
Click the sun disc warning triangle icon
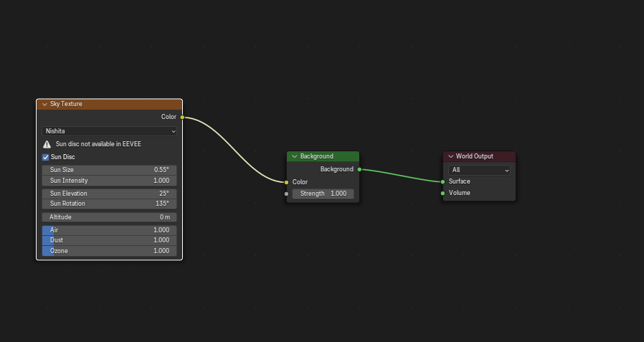(x=47, y=145)
